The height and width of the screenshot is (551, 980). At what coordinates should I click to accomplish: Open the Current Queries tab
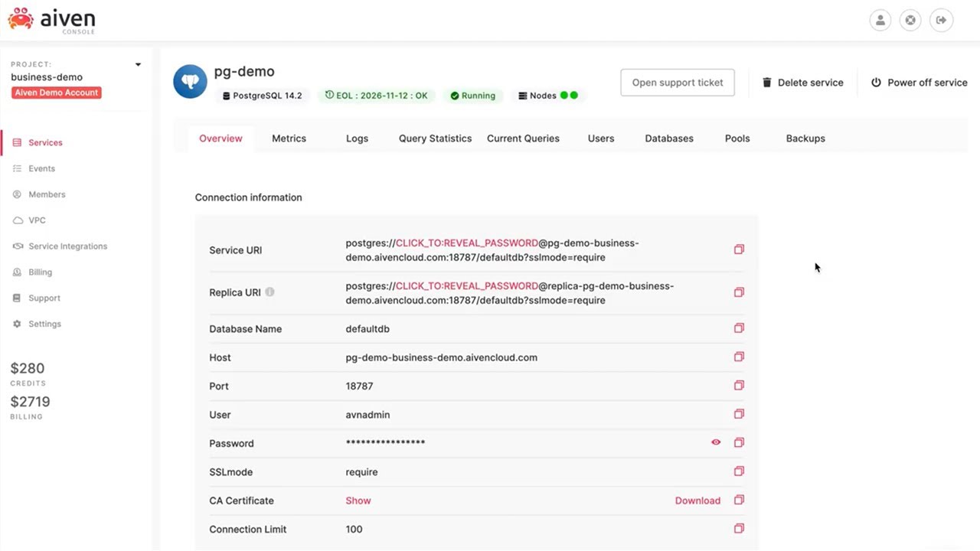point(523,139)
